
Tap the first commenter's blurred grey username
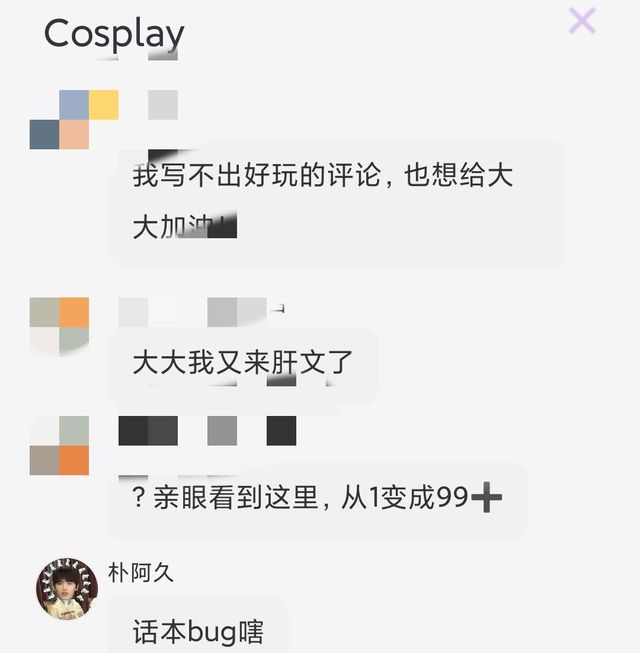(x=163, y=105)
